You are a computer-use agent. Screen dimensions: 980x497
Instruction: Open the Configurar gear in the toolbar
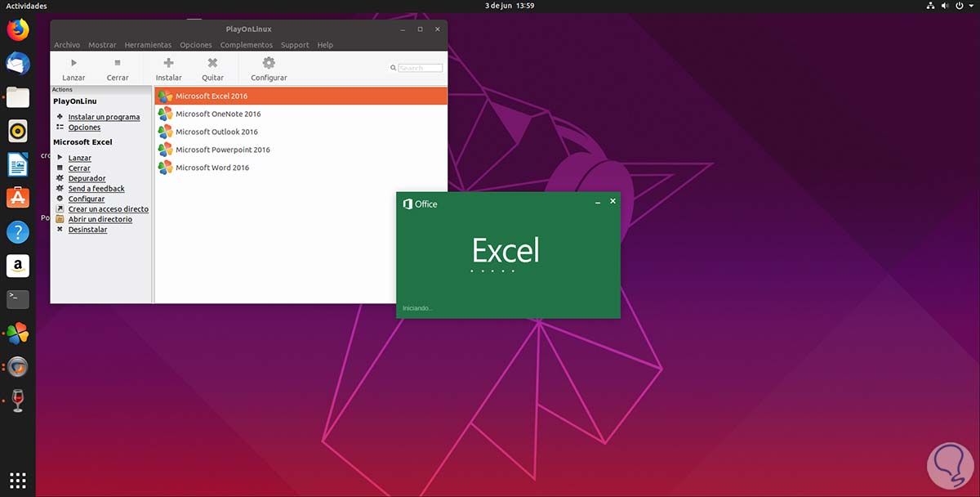point(269,63)
